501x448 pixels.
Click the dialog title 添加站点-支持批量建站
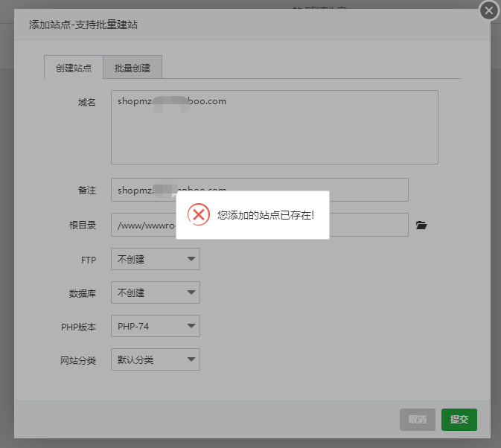click(x=83, y=25)
